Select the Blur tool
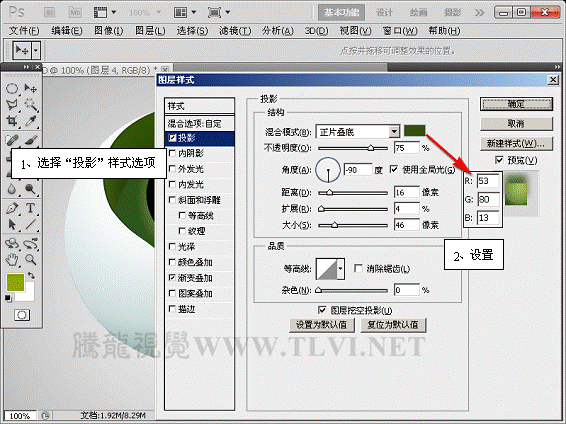The width and height of the screenshot is (566, 424). [12, 189]
